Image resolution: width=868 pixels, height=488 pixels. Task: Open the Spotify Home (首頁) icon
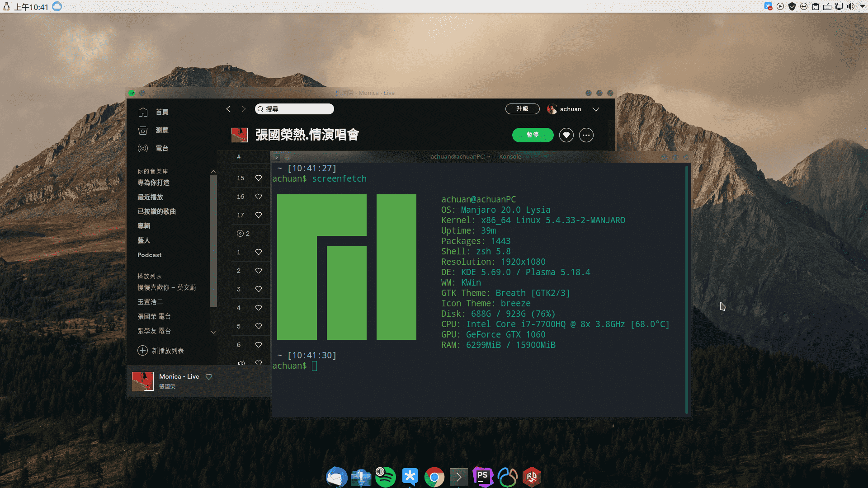143,112
